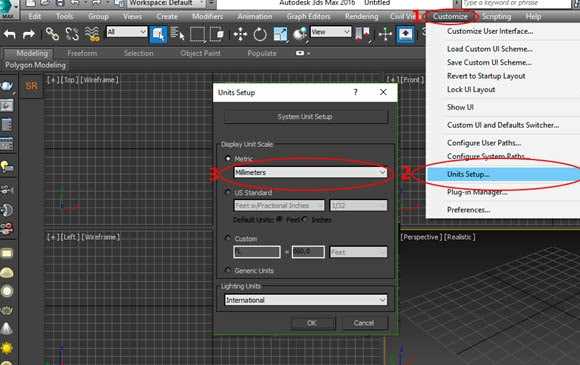Screen dimensions: 580x365
Task: Open the Workspace: Default dropdown
Action: (x=165, y=4)
